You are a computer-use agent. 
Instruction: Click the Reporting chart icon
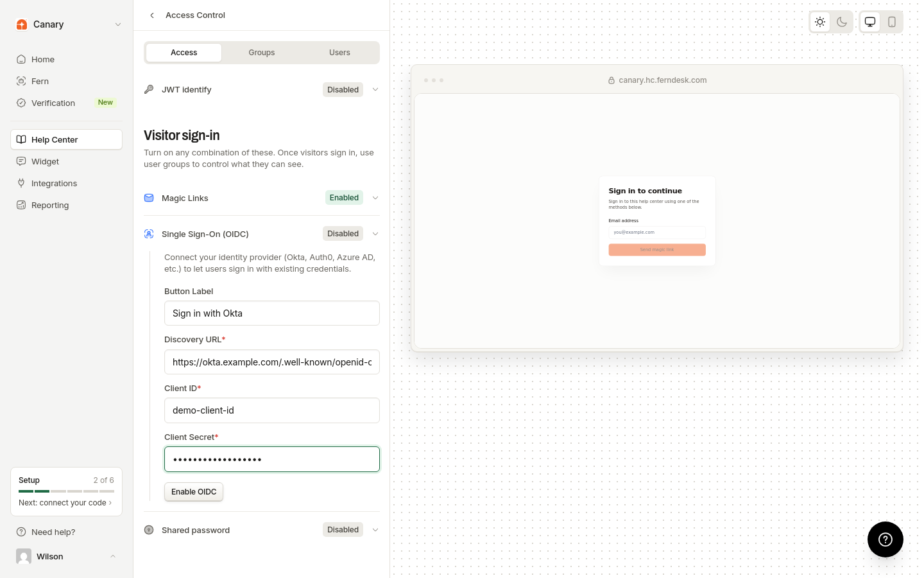(x=21, y=205)
